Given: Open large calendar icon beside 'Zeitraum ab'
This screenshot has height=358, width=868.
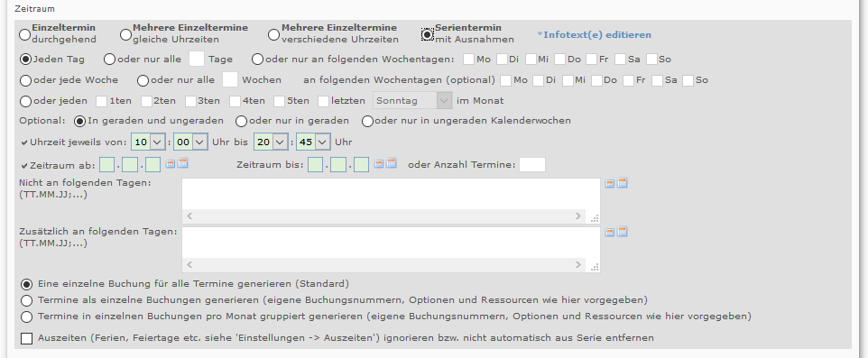Looking at the screenshot, I should click(182, 163).
